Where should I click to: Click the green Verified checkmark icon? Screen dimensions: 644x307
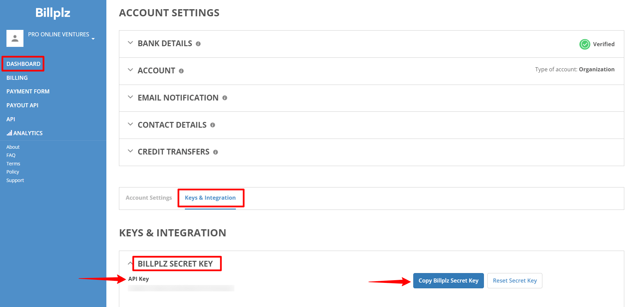(584, 44)
